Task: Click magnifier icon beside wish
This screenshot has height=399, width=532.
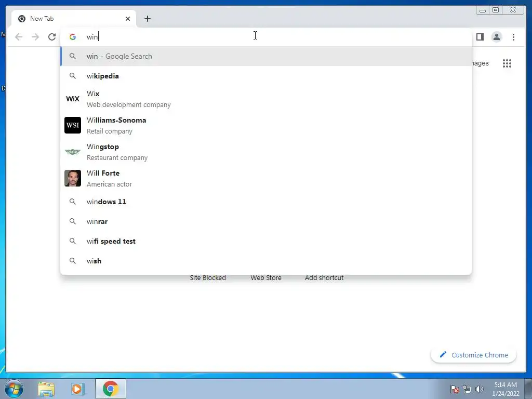Action: tap(73, 261)
